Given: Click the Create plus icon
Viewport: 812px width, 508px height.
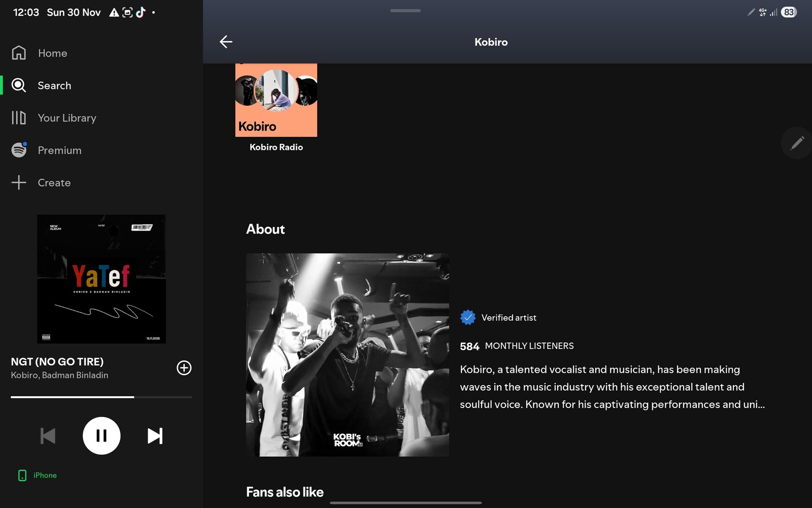Looking at the screenshot, I should [x=19, y=182].
